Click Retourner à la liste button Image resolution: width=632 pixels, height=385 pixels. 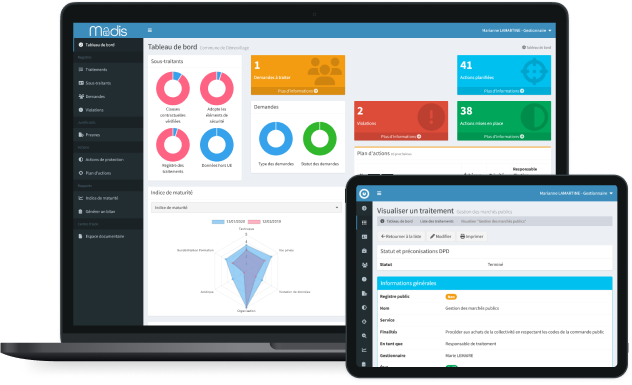(x=401, y=237)
